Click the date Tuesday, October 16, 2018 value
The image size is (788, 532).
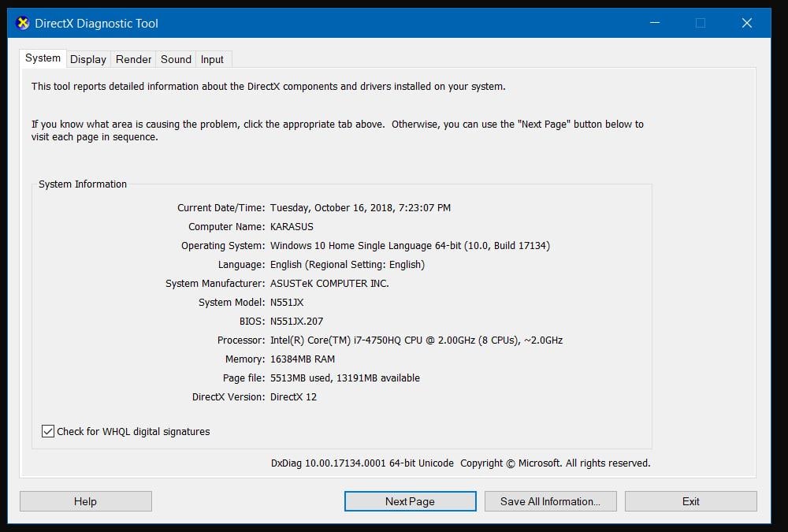[360, 207]
